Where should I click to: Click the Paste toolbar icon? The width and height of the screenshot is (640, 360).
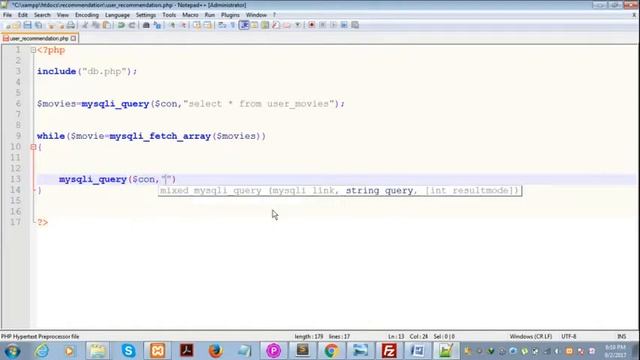tap(107, 25)
